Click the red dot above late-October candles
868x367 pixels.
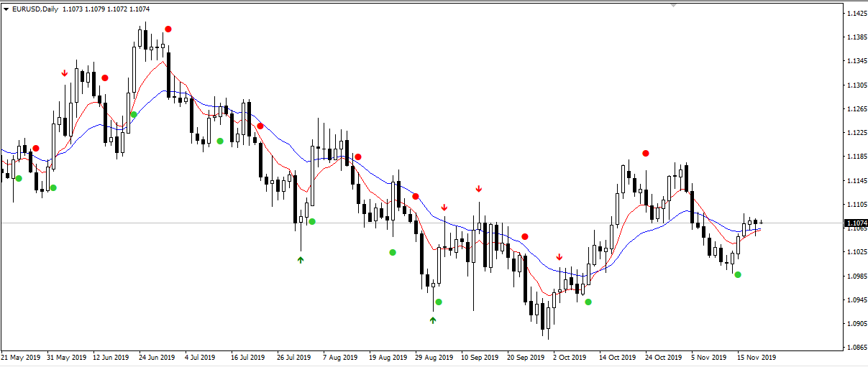tap(646, 153)
